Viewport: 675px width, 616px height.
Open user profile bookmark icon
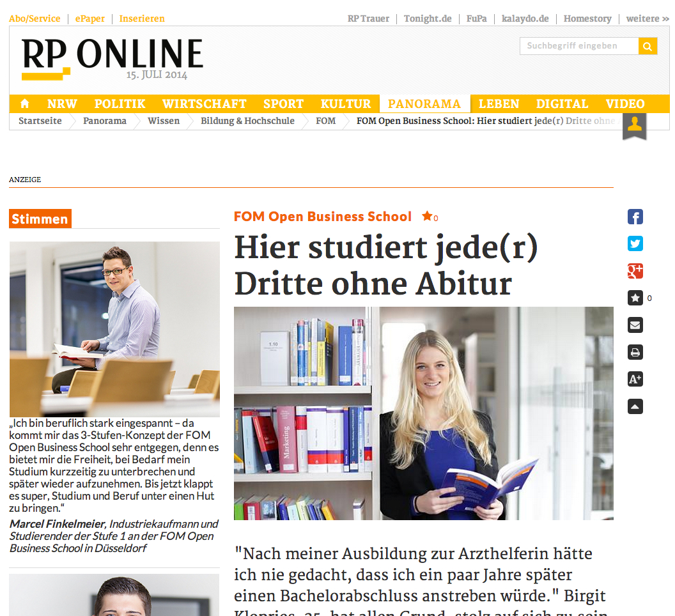click(635, 126)
